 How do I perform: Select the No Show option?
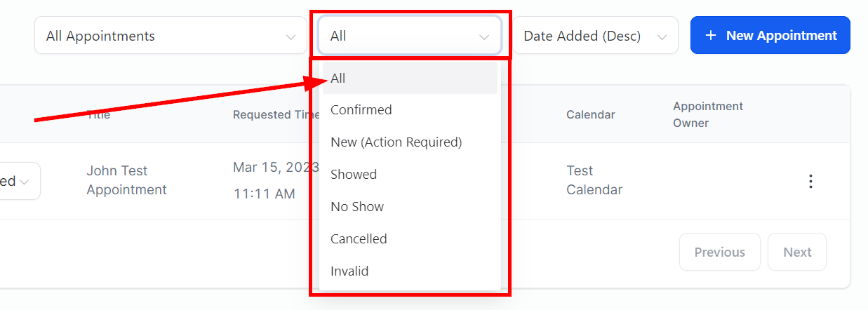click(x=357, y=207)
